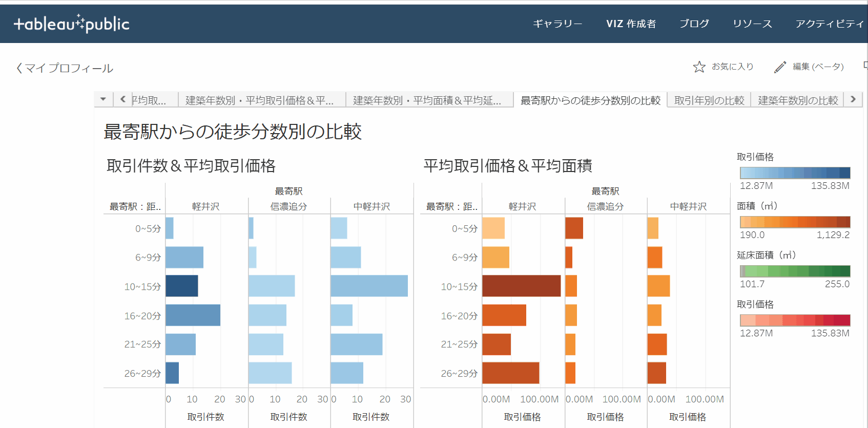Open ブログ menu

(694, 24)
